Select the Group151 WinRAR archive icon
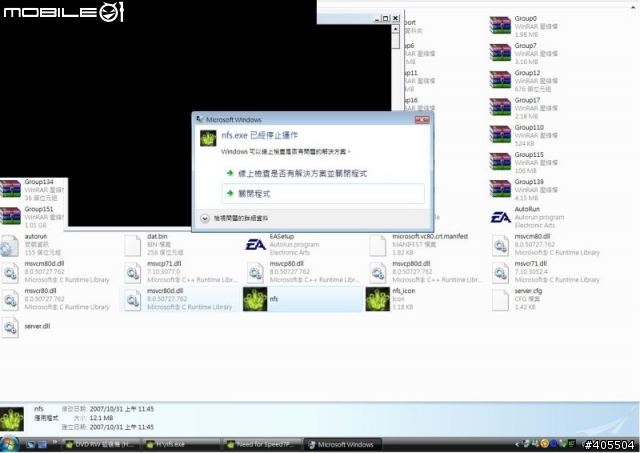640x453 pixels. [x=10, y=217]
